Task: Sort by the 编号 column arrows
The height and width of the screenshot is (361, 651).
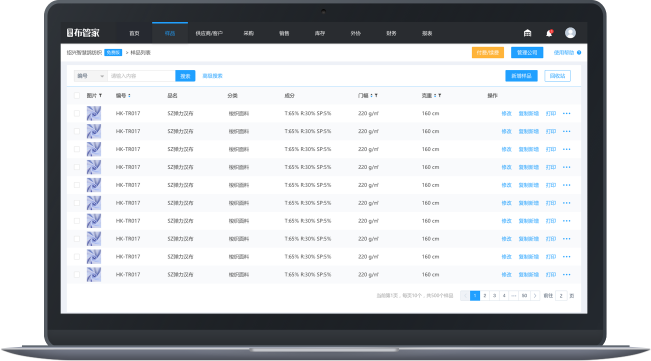Action: pos(130,96)
